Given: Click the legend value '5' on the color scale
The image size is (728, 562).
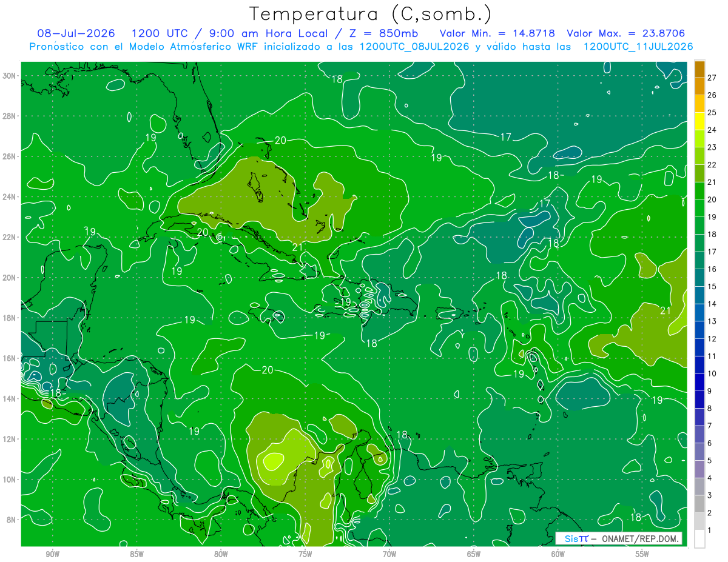Looking at the screenshot, I should [x=709, y=461].
